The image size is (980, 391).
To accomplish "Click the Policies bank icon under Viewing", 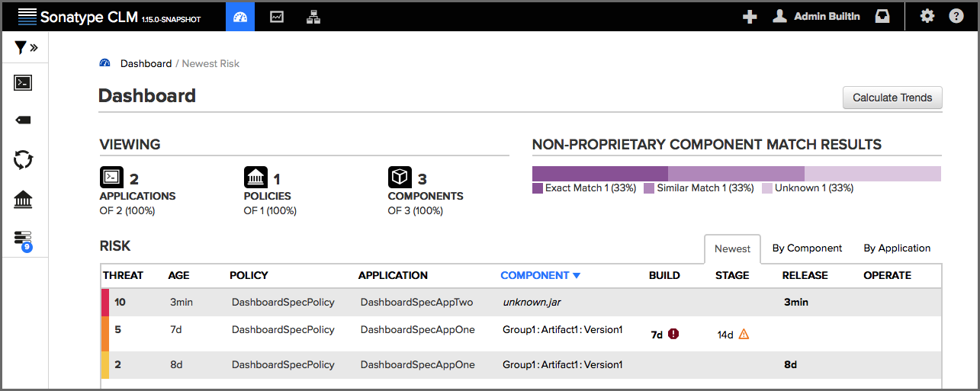I will coord(255,178).
